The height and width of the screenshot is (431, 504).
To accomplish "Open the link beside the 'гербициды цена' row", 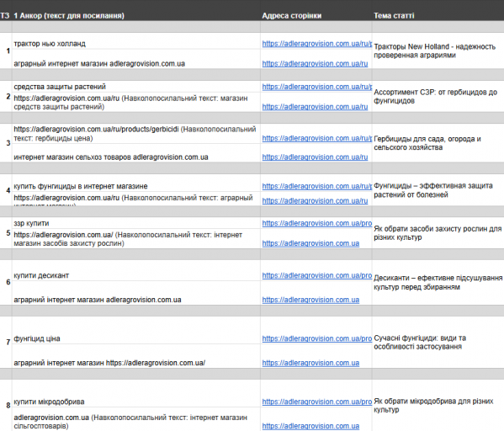I will click(317, 138).
